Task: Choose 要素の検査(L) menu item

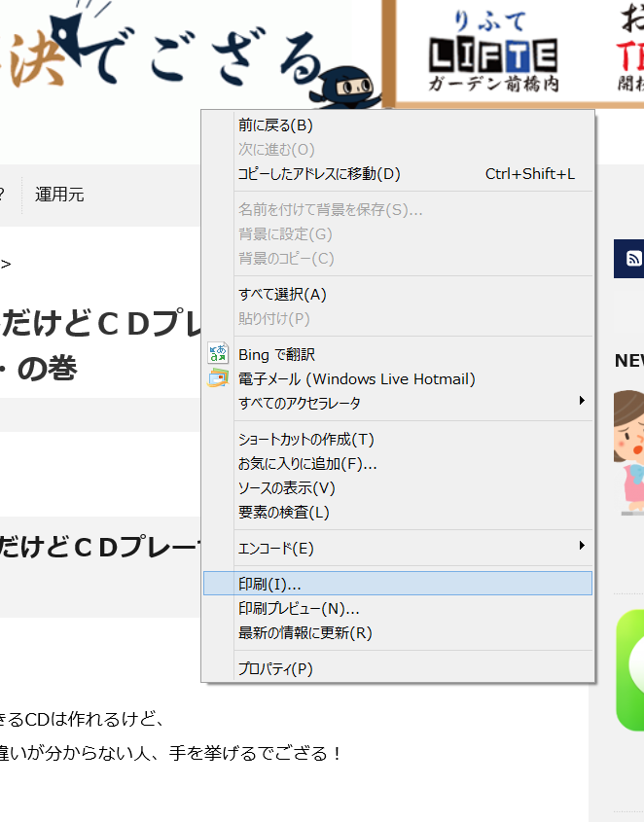Action: pos(398,512)
